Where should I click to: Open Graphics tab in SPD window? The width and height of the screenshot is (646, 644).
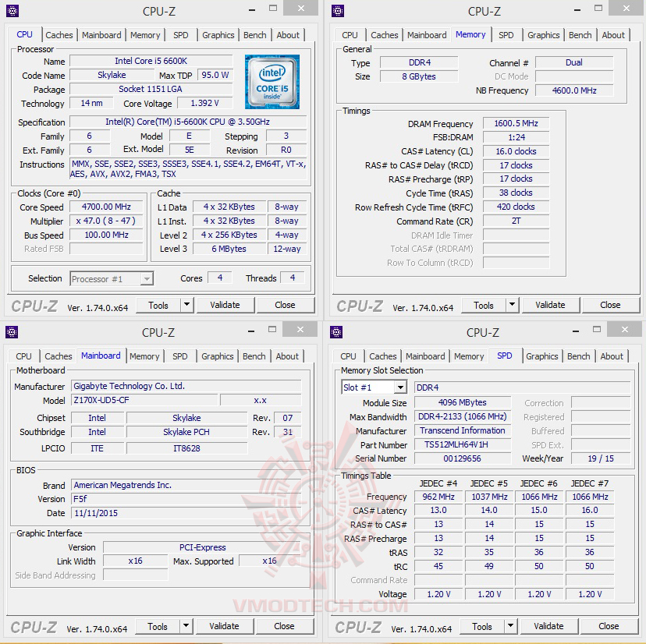(x=541, y=356)
